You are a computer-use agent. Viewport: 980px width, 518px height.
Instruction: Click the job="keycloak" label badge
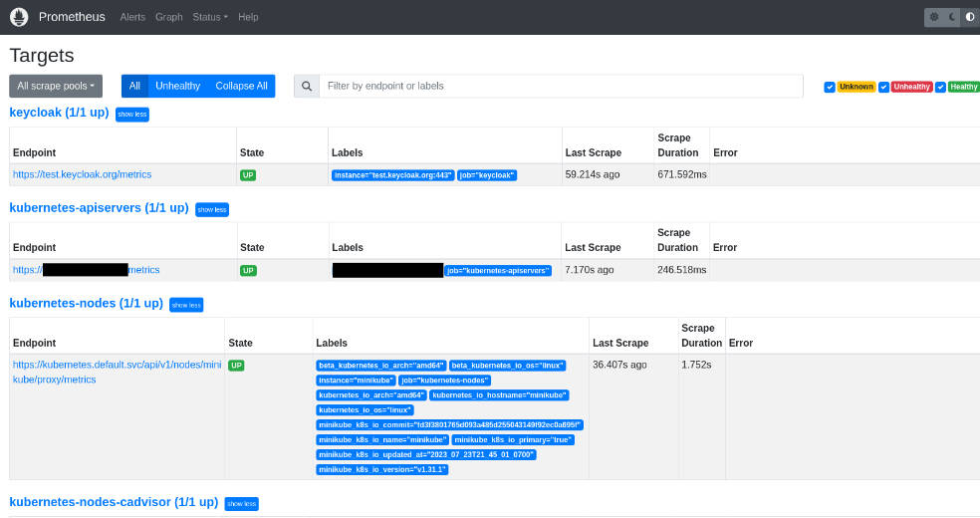click(487, 175)
